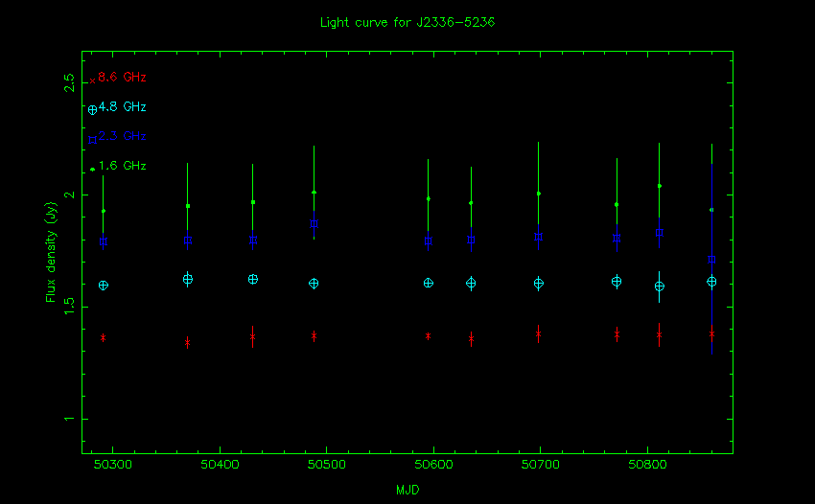Viewport: 815px width, 504px height.
Task: Pick the rightmost blue 2.3 GHz data point
Action: point(712,260)
